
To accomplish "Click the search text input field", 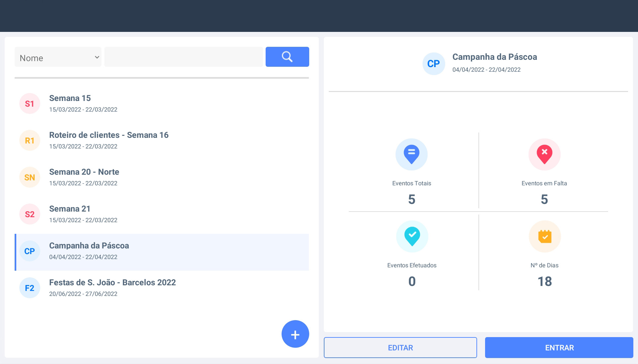I will [x=183, y=57].
